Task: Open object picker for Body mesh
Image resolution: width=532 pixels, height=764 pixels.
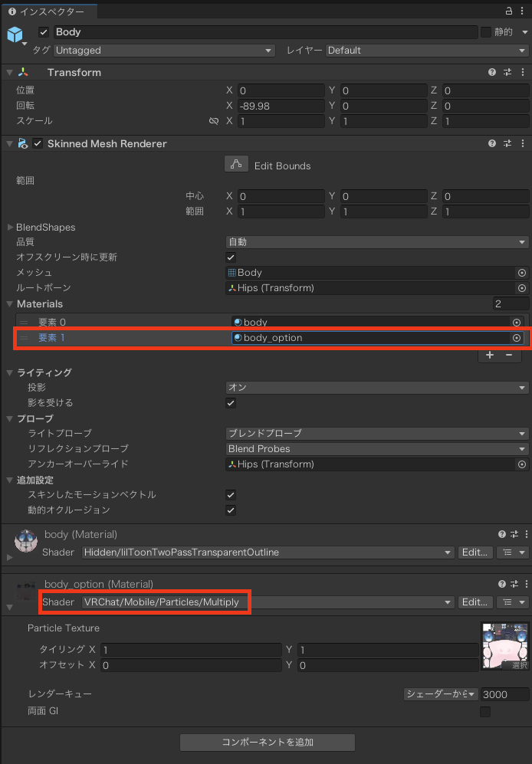Action: [x=522, y=273]
